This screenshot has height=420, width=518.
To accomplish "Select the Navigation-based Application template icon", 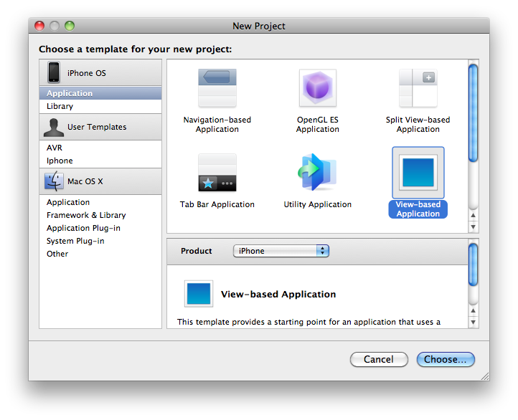I will tap(217, 87).
